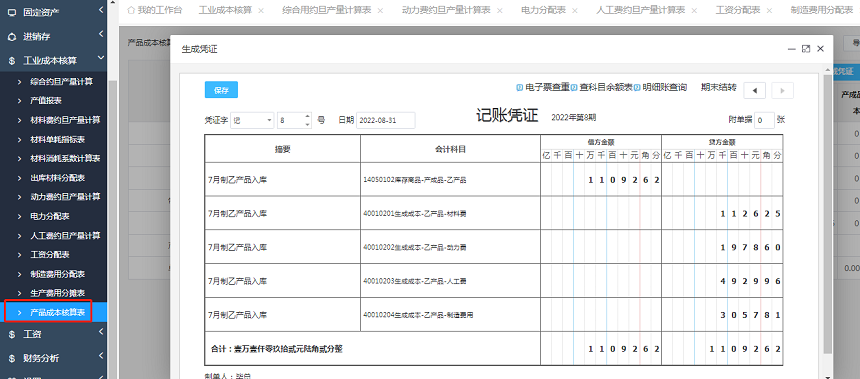
Task: Switch to 人工费约旦产量计算表 tab
Action: [x=641, y=10]
